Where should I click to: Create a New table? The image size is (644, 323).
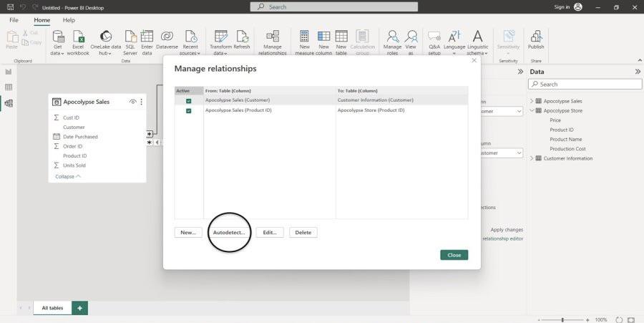(341, 42)
